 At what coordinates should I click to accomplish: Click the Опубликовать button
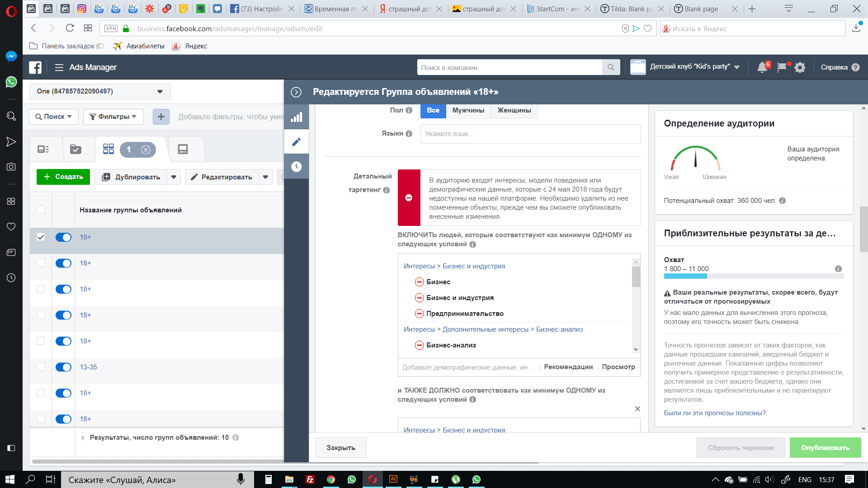pos(825,448)
